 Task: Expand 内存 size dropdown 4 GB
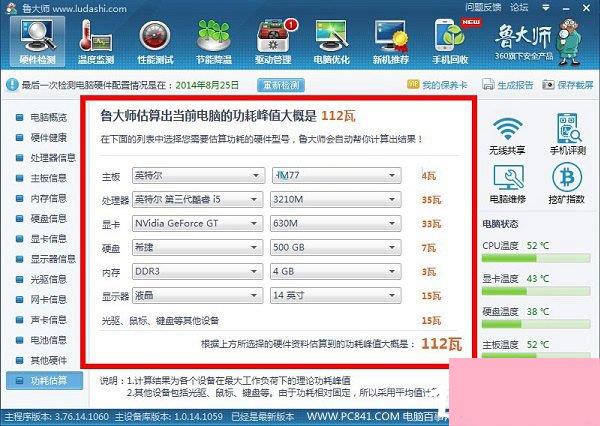pos(336,271)
